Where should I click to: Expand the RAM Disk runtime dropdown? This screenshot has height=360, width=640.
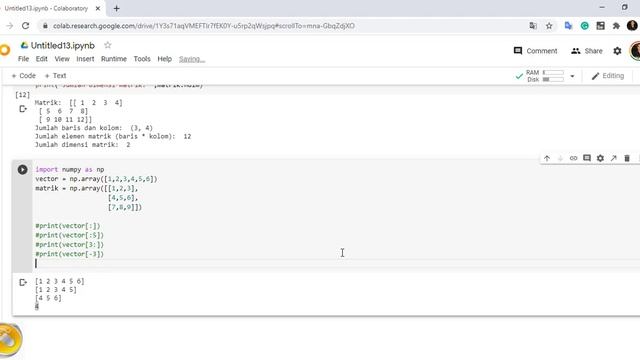(572, 76)
